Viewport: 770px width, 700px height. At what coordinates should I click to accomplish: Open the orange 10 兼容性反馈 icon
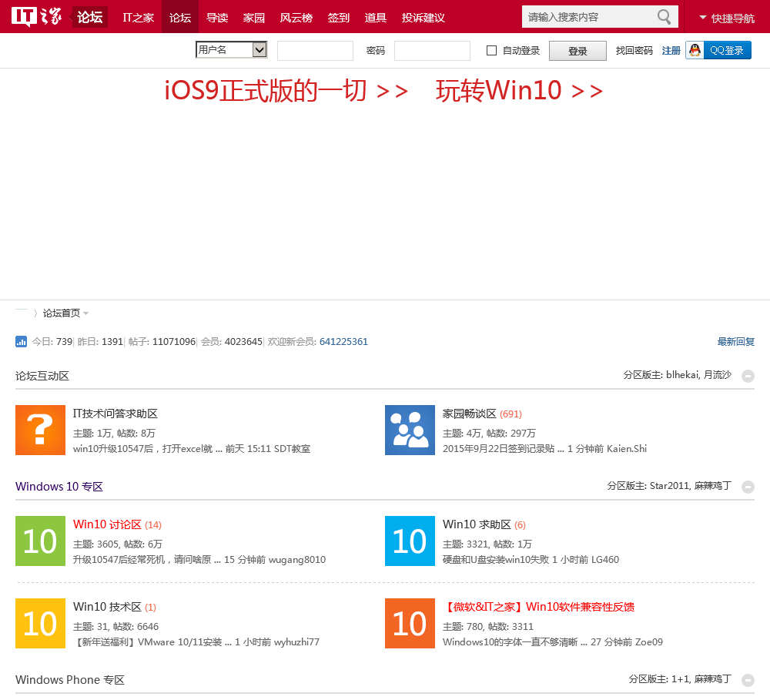pyautogui.click(x=410, y=623)
